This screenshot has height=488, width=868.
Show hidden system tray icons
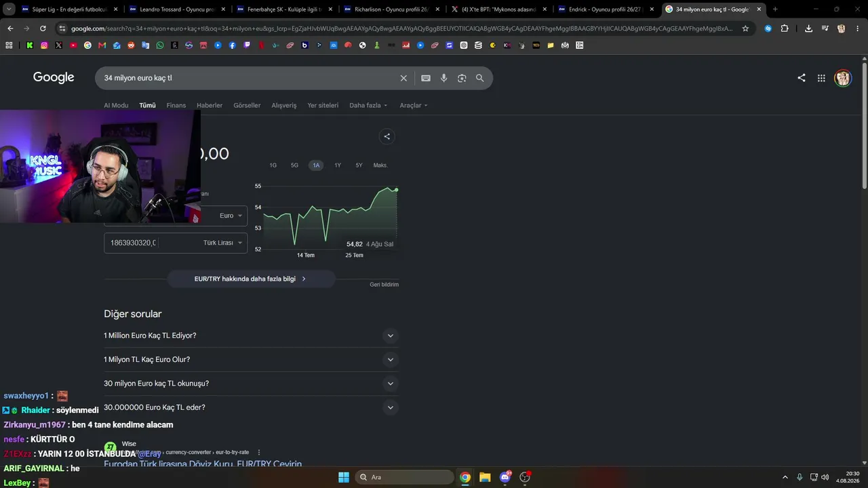pos(785,477)
